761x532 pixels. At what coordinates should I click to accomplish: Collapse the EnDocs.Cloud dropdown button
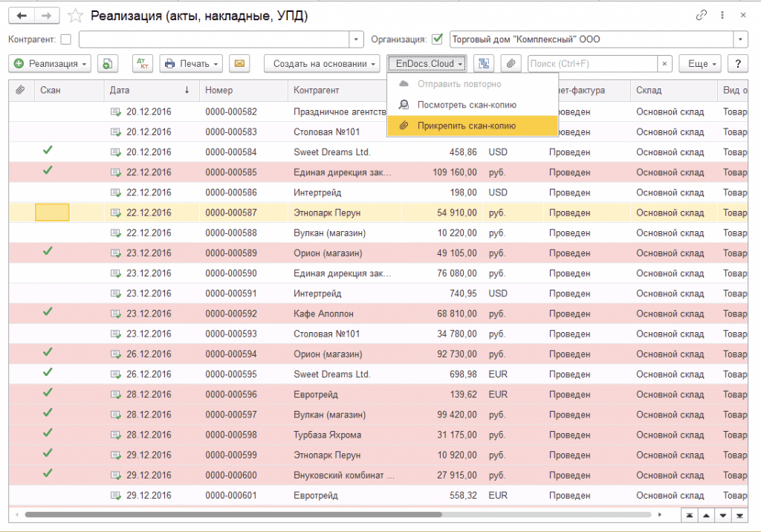pyautogui.click(x=427, y=64)
